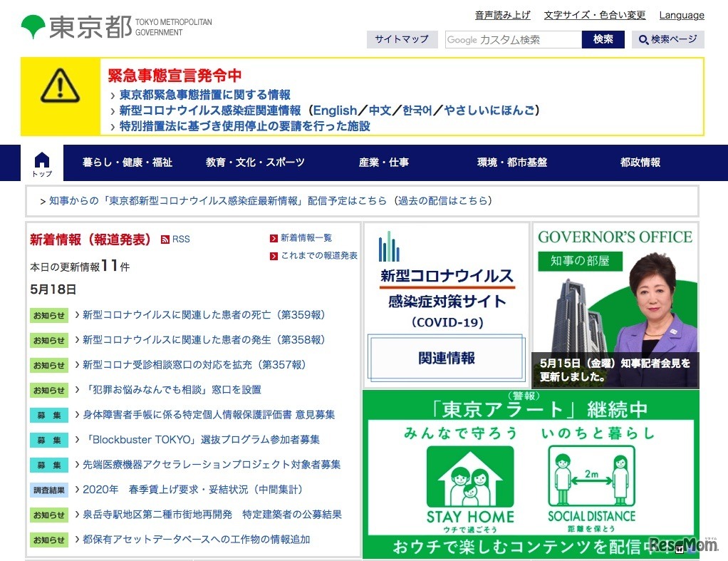The height and width of the screenshot is (561, 728).
Task: Open 新型コロナウイルス感染症関連情報 link
Action: pos(210,110)
